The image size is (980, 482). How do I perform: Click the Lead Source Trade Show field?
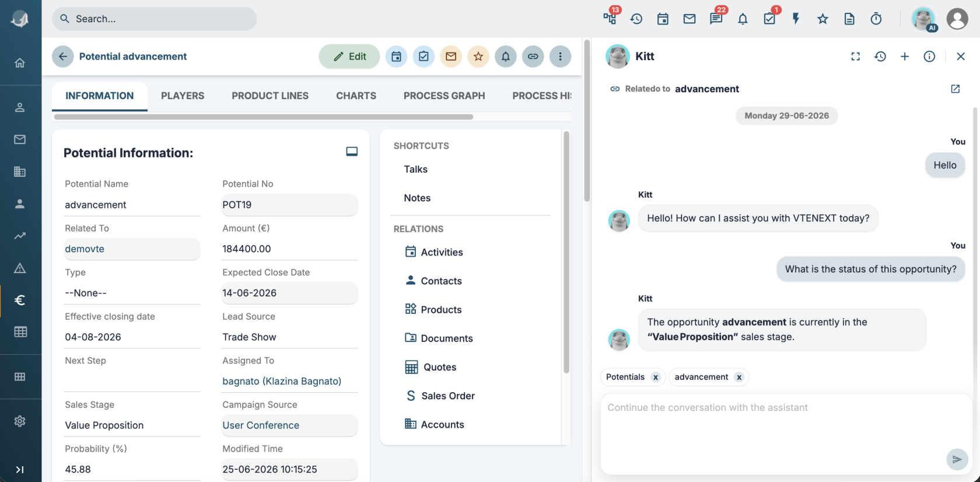[289, 337]
